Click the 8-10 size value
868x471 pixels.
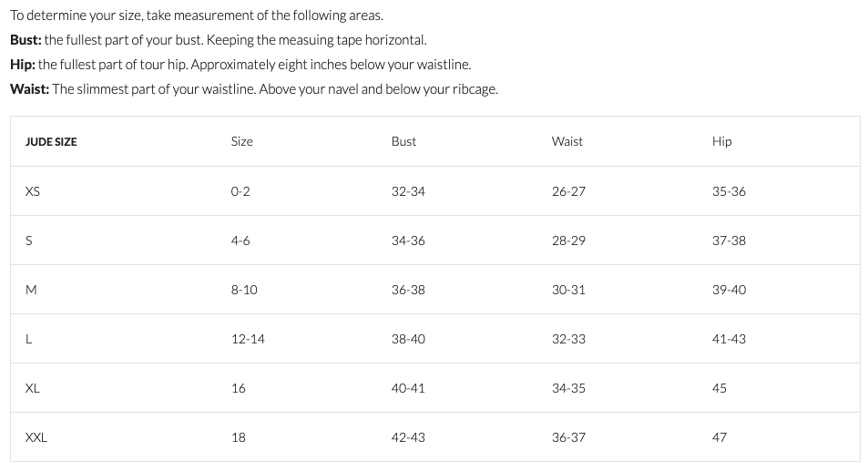(x=244, y=290)
